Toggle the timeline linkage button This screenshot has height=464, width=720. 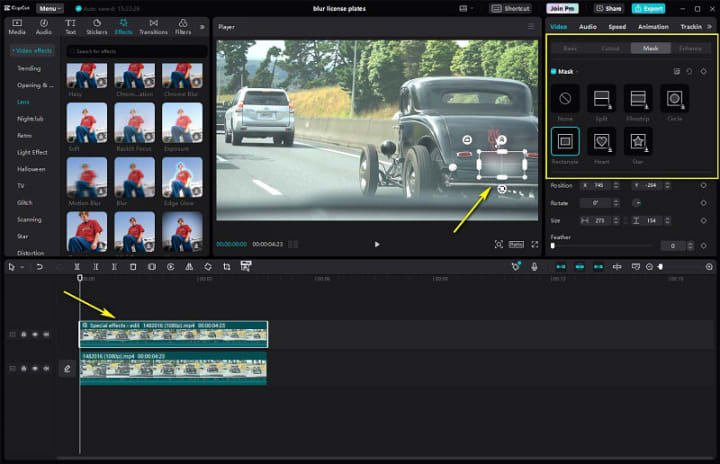pos(598,266)
